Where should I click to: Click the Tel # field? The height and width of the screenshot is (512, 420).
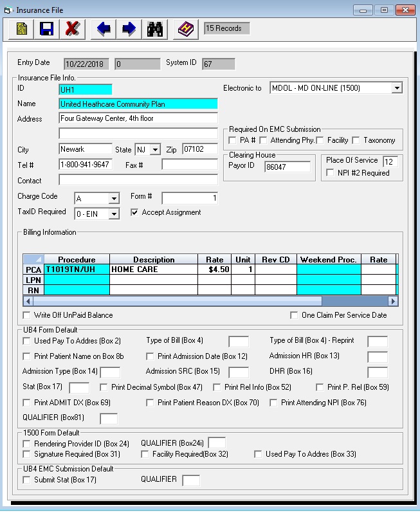[x=86, y=165]
